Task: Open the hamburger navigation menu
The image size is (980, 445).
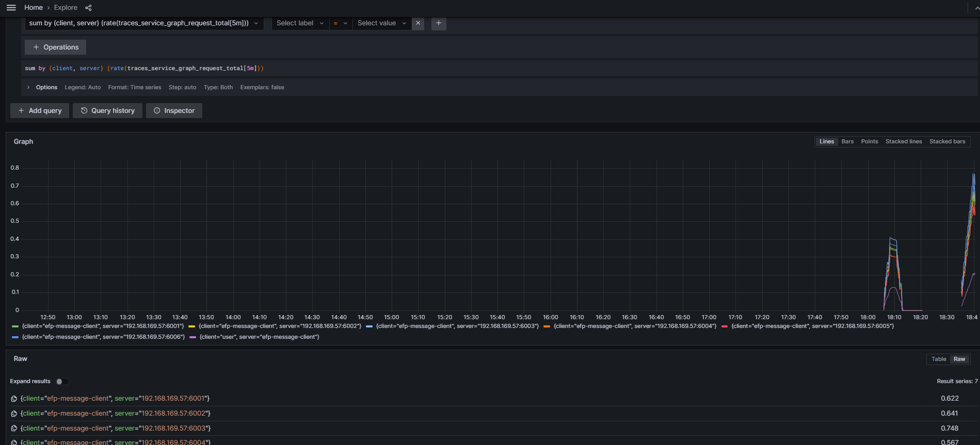Action: pyautogui.click(x=11, y=8)
